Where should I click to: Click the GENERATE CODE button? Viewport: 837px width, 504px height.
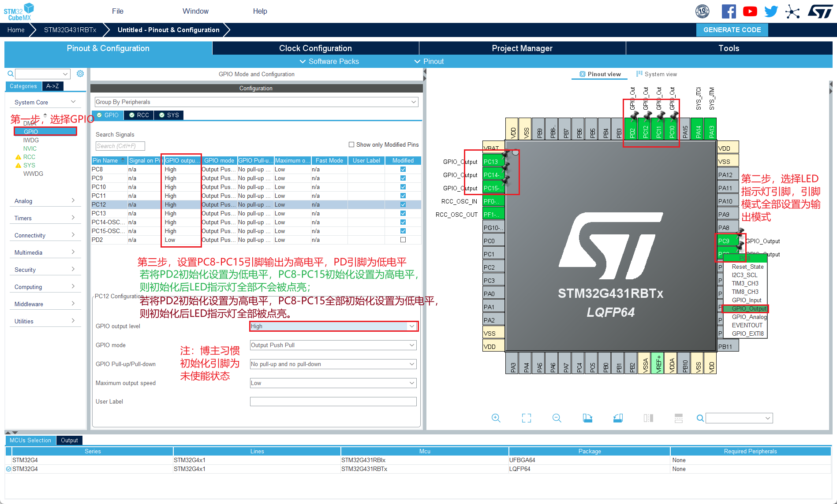click(732, 30)
